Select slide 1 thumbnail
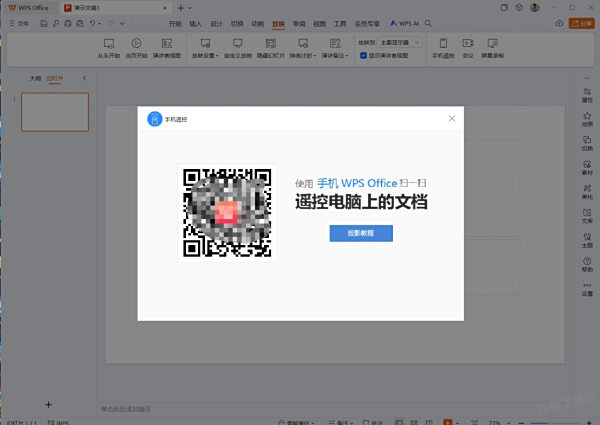Viewport: 600px width, 425px height. point(55,112)
